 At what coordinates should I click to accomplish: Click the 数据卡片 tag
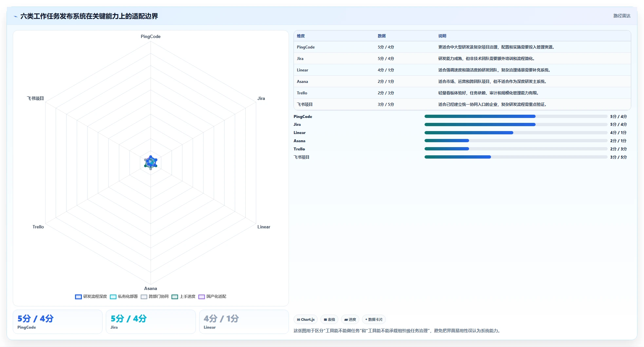374,319
